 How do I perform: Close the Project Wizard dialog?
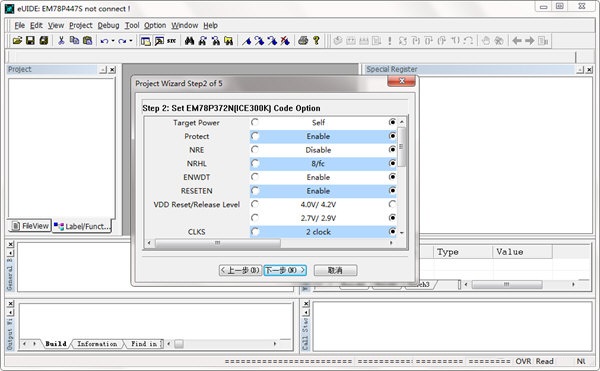pyautogui.click(x=401, y=81)
